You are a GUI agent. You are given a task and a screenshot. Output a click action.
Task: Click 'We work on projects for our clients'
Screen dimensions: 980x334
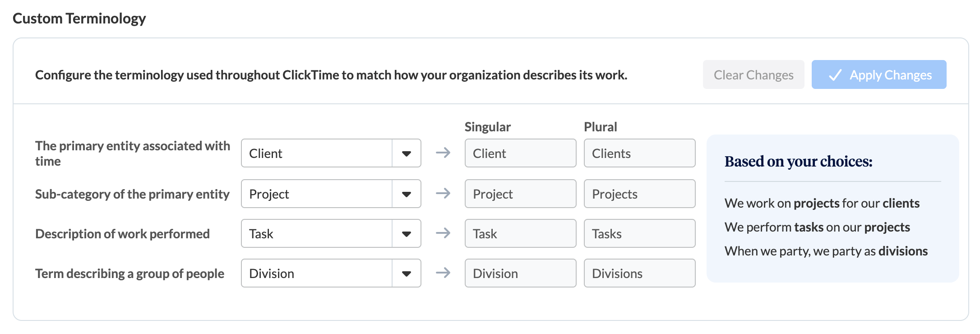822,204
